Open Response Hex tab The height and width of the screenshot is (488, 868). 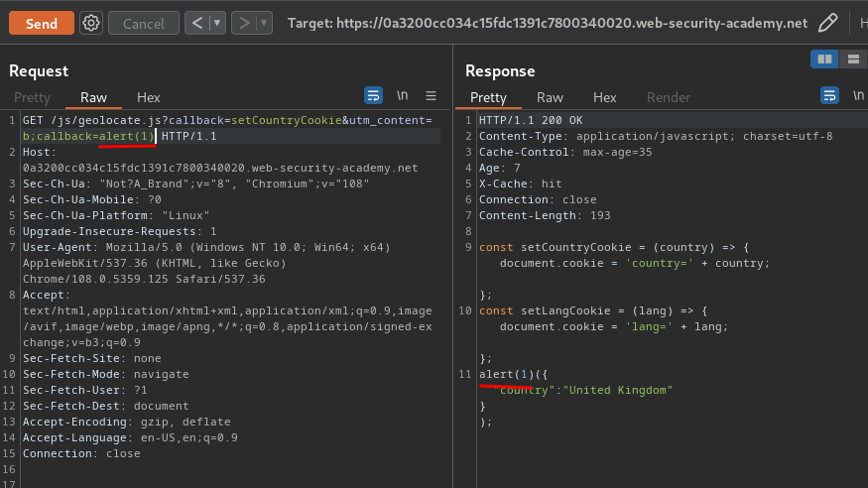(x=604, y=97)
